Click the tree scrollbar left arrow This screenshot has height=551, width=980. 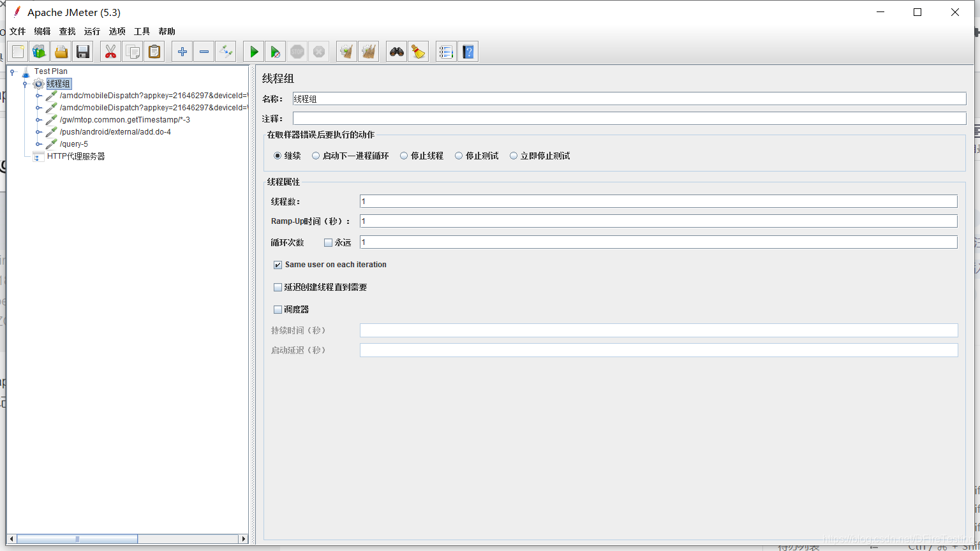11,539
